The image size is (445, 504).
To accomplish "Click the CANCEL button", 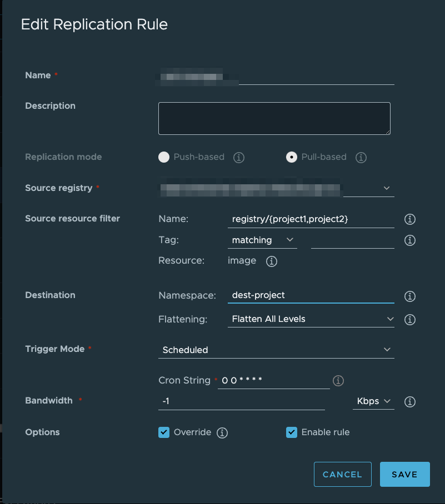I will 342,474.
